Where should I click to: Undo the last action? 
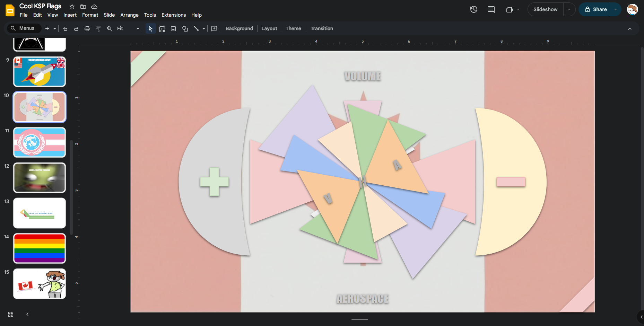tap(65, 28)
